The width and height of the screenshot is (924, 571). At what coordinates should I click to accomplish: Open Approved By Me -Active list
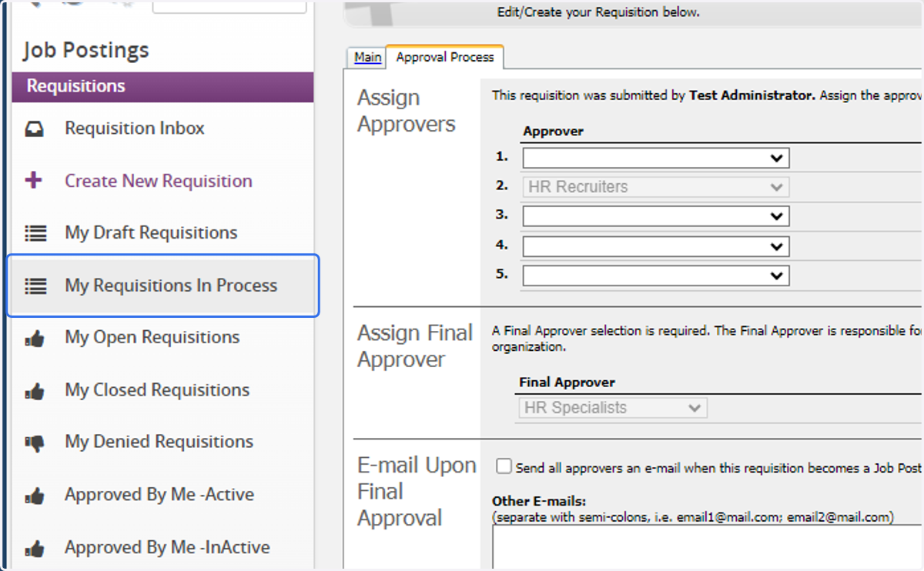point(159,495)
